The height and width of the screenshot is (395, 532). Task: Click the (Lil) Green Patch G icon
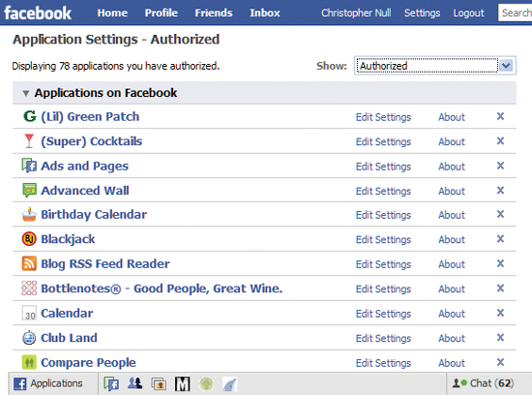(x=30, y=116)
